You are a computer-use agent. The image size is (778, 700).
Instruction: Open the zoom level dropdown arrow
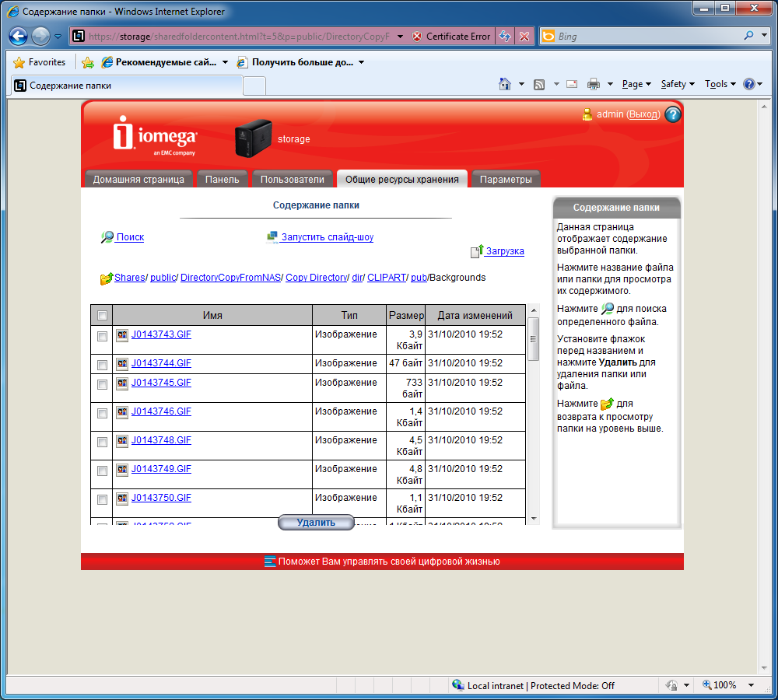752,685
